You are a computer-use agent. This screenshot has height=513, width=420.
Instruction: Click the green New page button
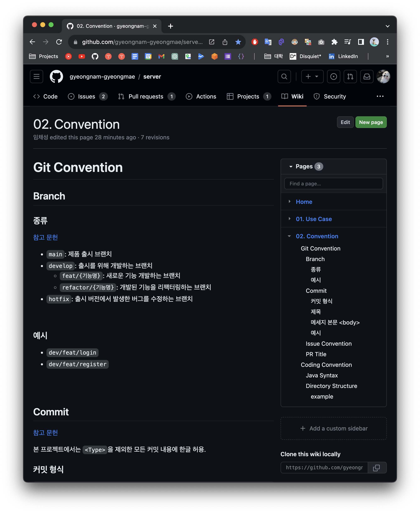pos(371,122)
